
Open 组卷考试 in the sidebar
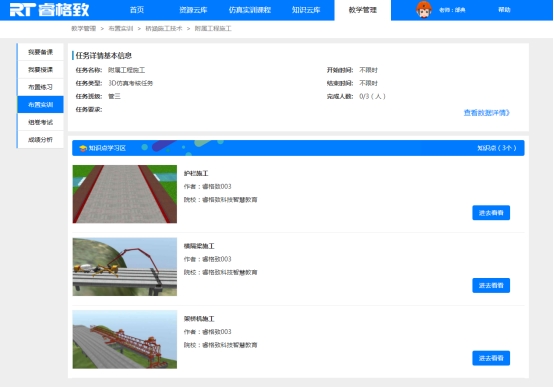pyautogui.click(x=40, y=122)
